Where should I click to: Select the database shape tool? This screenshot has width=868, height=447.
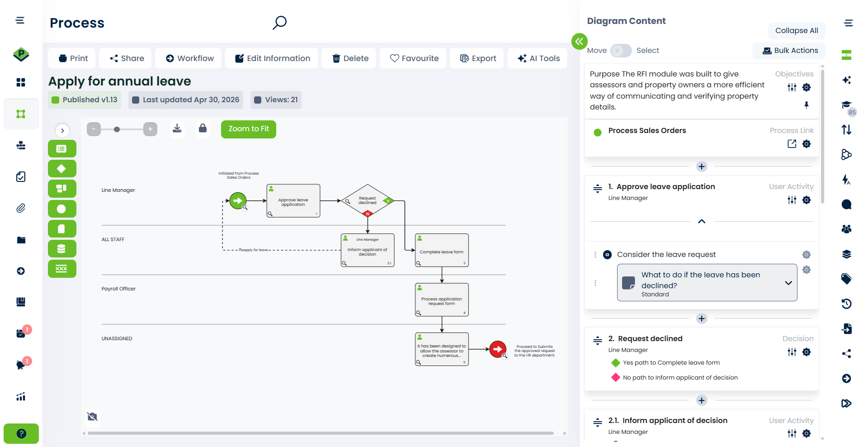click(x=62, y=249)
